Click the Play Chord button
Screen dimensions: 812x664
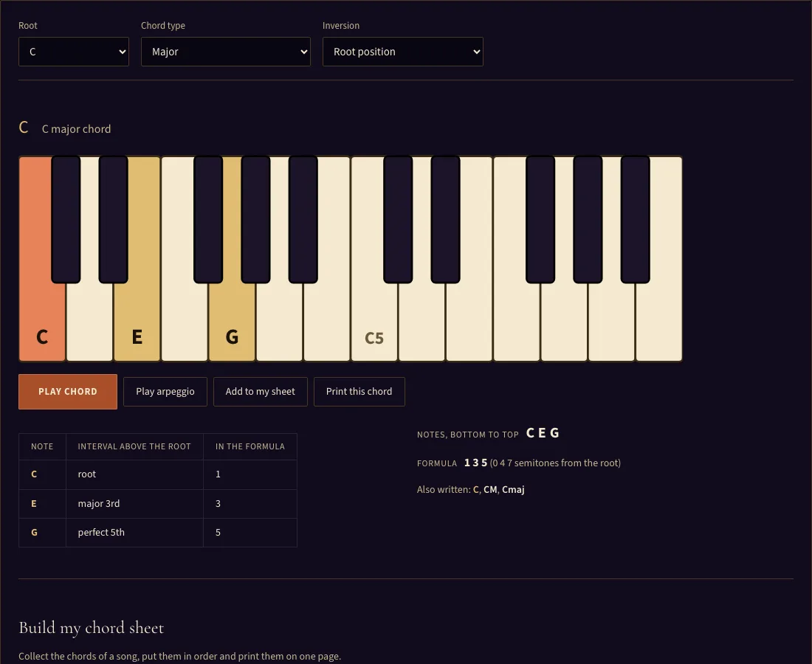pos(68,392)
